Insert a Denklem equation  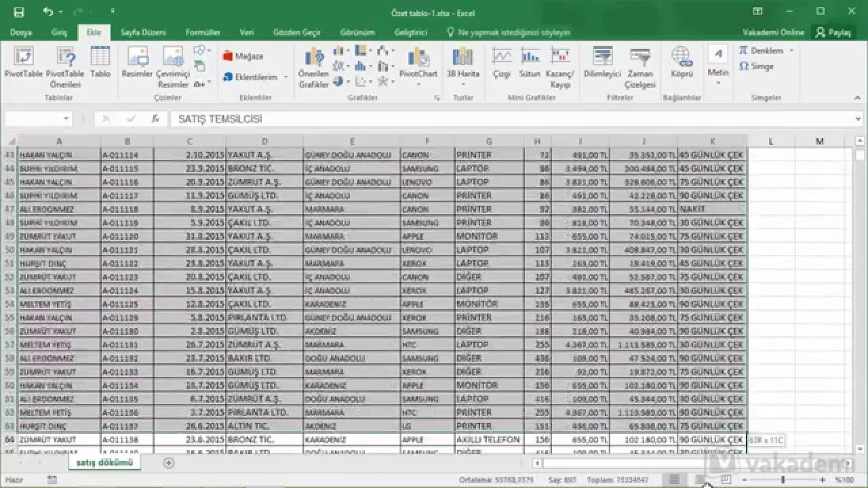760,51
